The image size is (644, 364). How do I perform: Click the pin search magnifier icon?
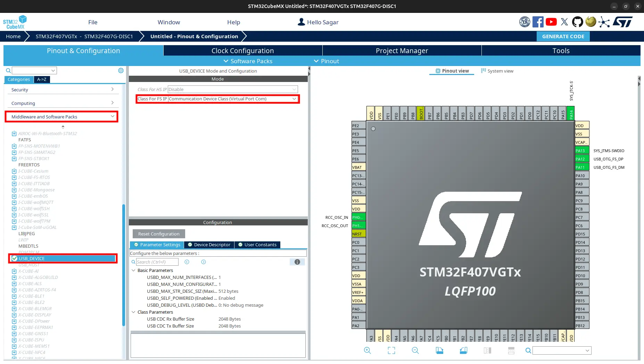[528, 350]
